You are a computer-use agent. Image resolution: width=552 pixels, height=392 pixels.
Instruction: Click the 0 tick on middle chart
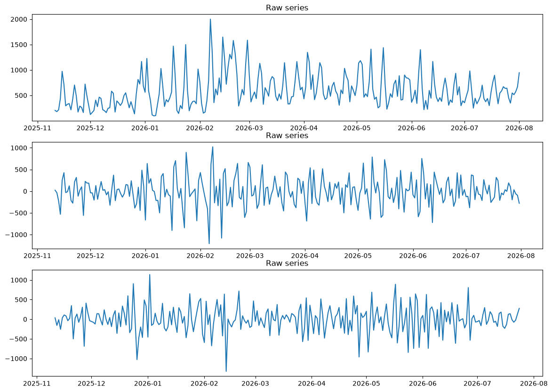click(x=25, y=192)
